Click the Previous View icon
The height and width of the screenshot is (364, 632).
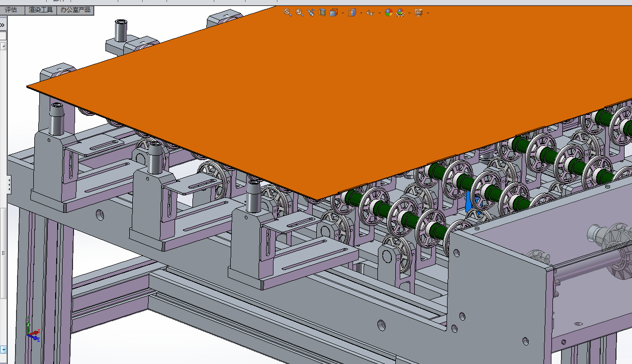[x=311, y=13]
